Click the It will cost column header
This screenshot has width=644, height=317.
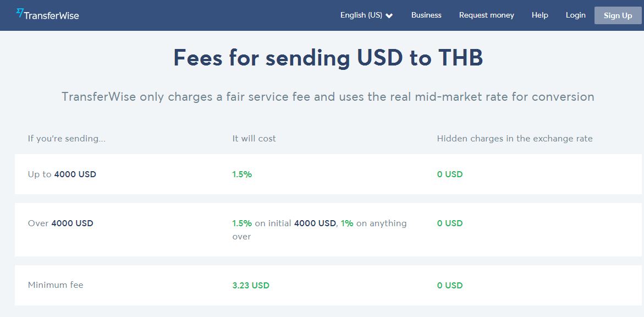(x=254, y=139)
